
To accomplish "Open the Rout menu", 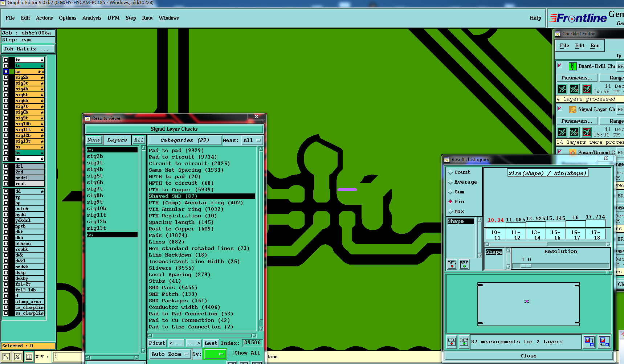I will (147, 18).
